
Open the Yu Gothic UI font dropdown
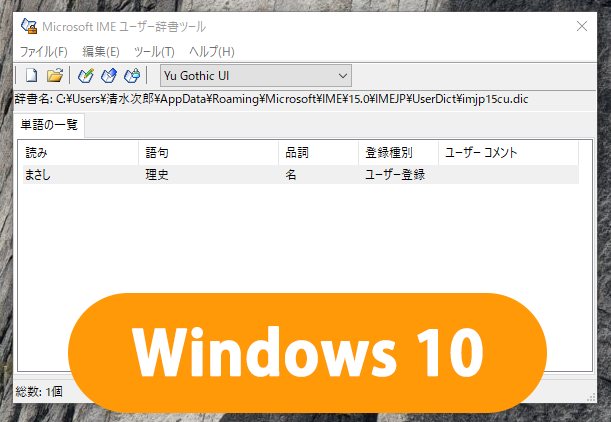[x=256, y=76]
